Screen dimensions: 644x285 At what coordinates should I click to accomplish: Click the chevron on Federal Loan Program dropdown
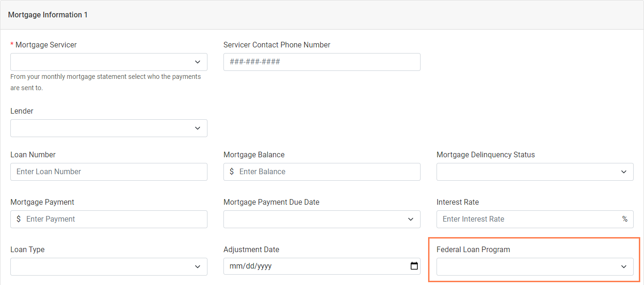click(624, 266)
